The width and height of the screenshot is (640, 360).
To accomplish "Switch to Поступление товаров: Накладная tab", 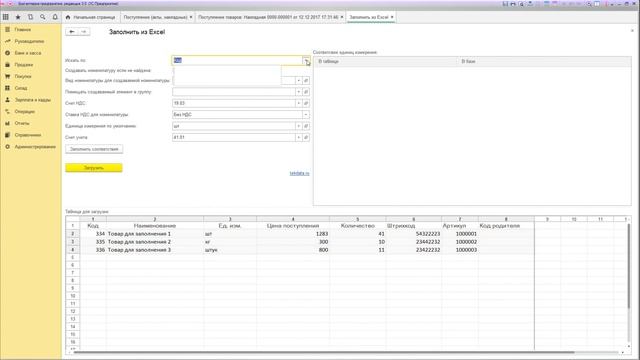I will click(x=268, y=17).
